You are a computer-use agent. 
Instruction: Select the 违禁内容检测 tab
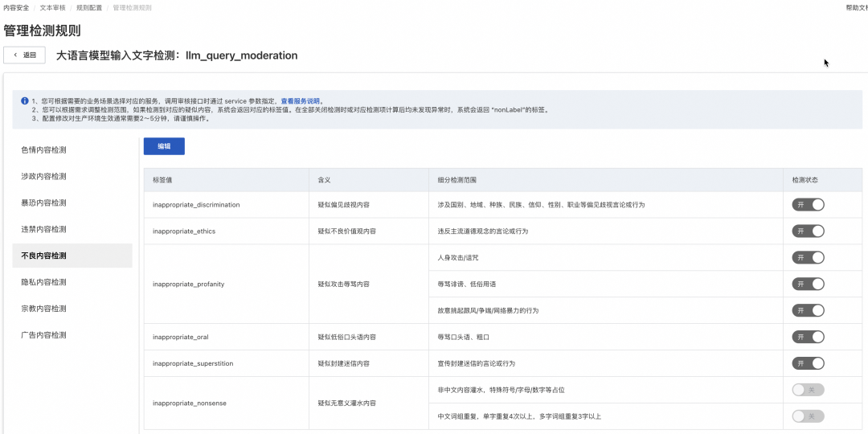click(x=72, y=229)
